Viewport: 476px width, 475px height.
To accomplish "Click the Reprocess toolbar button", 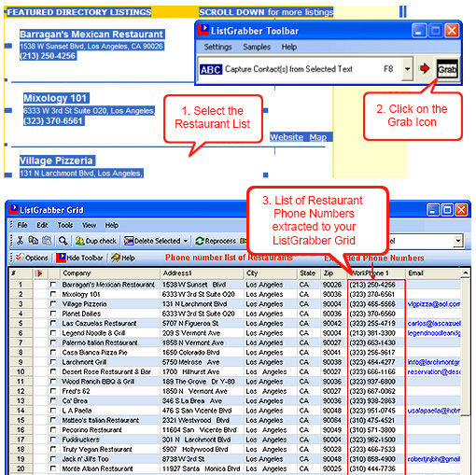I will tap(216, 241).
